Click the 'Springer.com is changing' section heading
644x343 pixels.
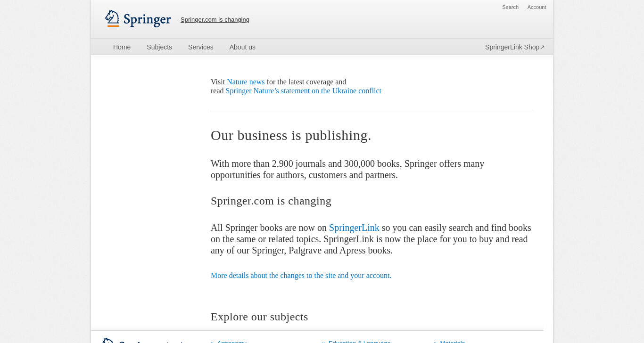(271, 201)
